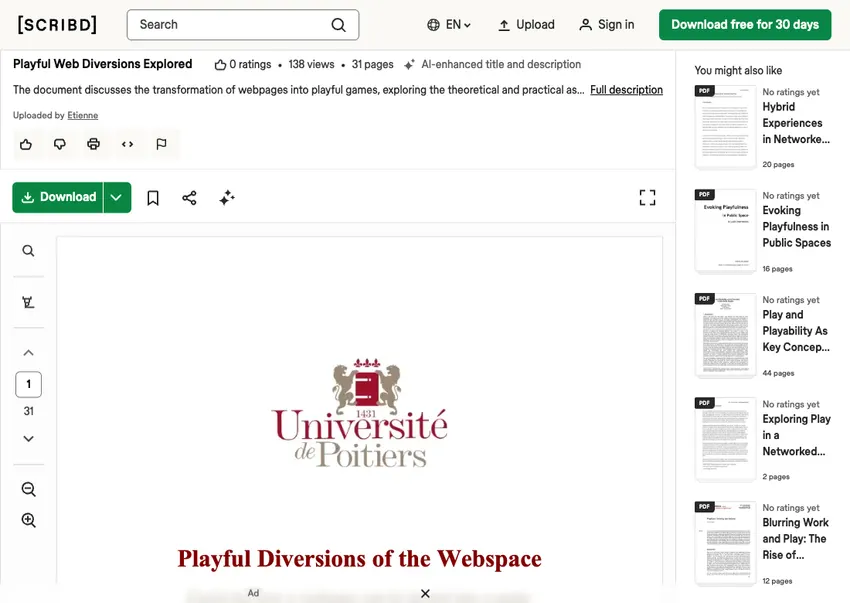Go to previous page with up chevron
The image size is (850, 603).
tap(28, 353)
